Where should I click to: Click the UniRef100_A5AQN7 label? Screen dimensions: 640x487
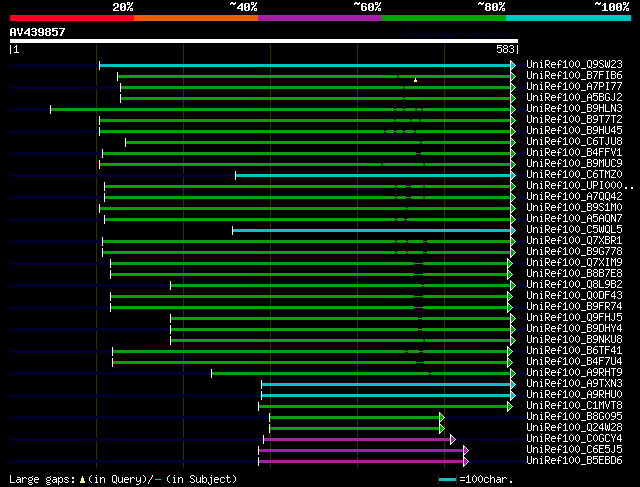[x=574, y=219]
